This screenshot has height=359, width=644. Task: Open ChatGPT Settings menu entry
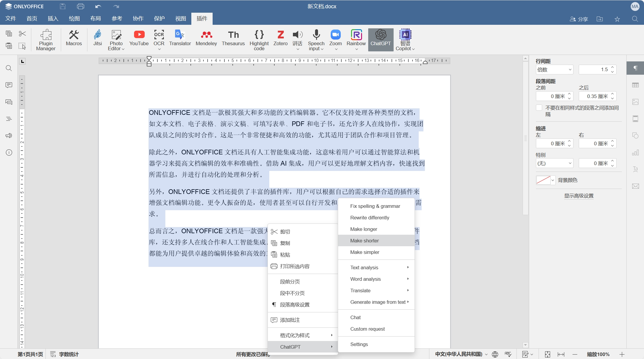click(x=376, y=344)
